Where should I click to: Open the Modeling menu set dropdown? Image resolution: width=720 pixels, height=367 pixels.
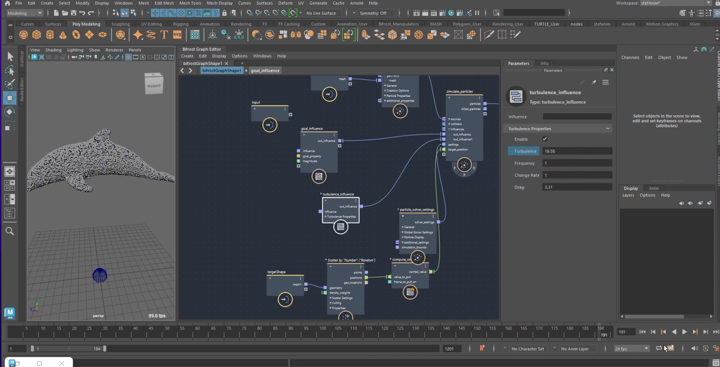click(x=25, y=13)
